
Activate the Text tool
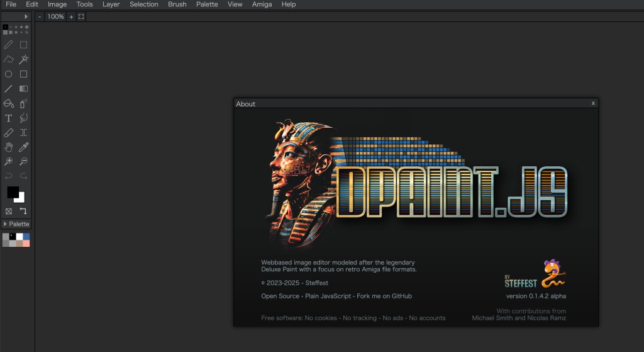pos(9,118)
